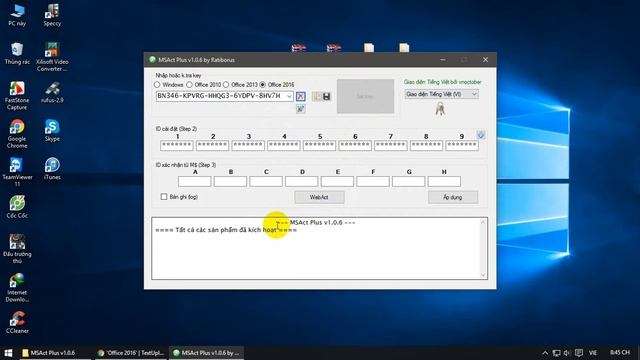Image resolution: width=640 pixels, height=360 pixels.
Task: Click Step 3 confirmation ID field B
Action: (230, 181)
